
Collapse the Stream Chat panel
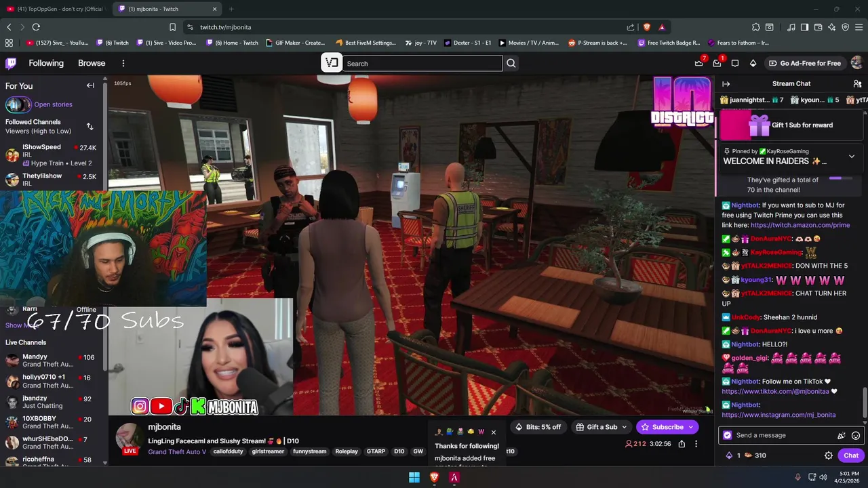point(726,83)
